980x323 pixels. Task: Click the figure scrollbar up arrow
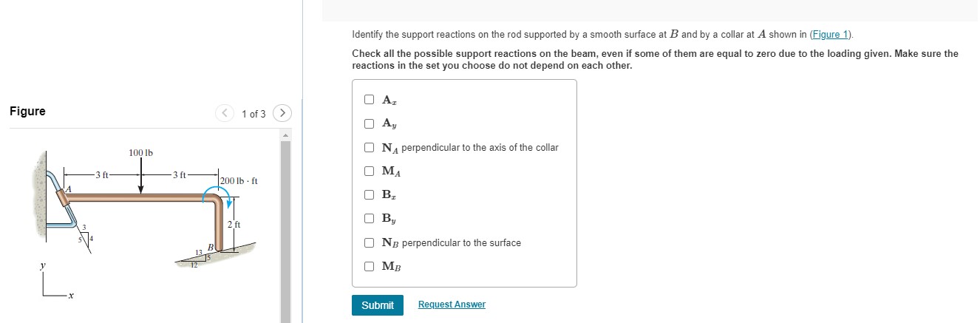point(285,135)
